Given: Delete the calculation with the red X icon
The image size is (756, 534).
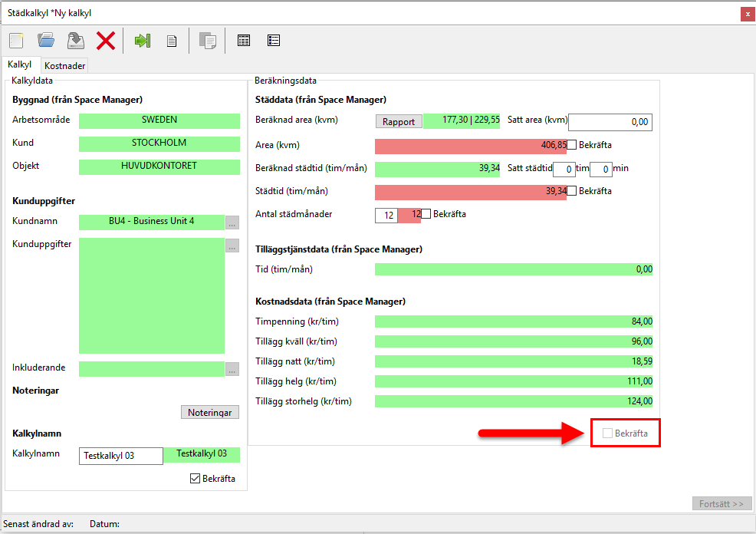Looking at the screenshot, I should (x=106, y=41).
